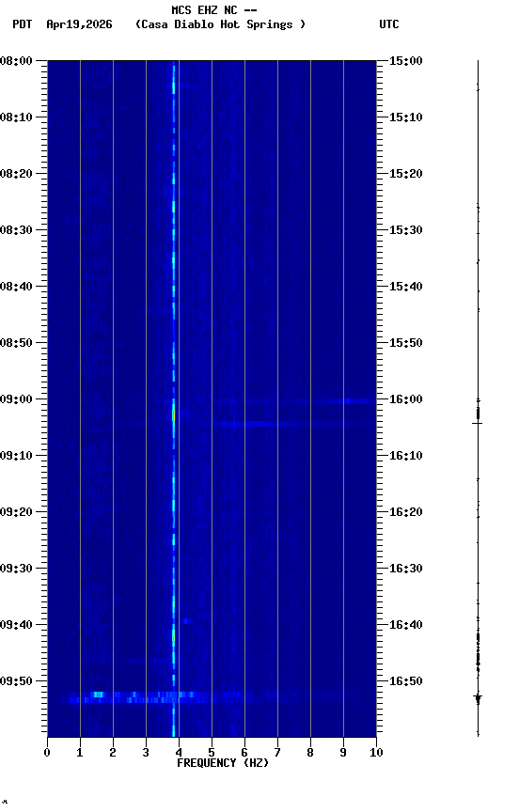Click the 15:30 UTC time label

point(406,230)
